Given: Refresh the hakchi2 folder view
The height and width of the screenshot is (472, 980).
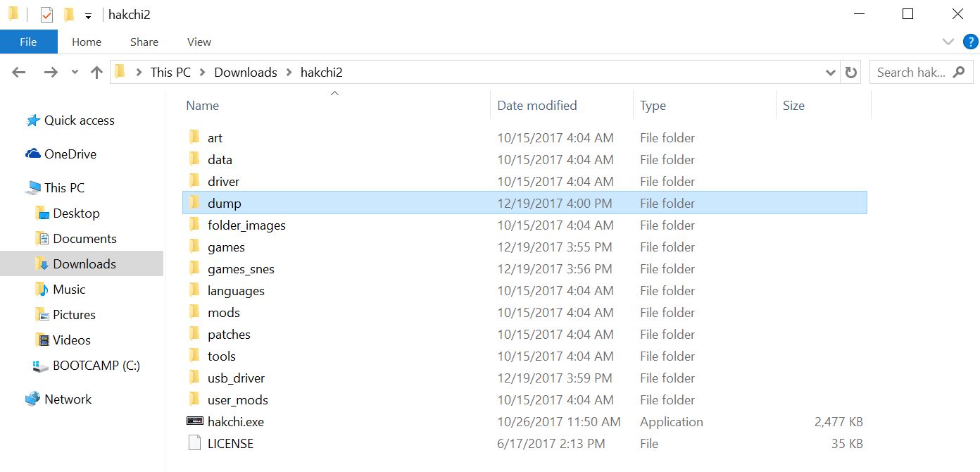Looking at the screenshot, I should point(850,72).
